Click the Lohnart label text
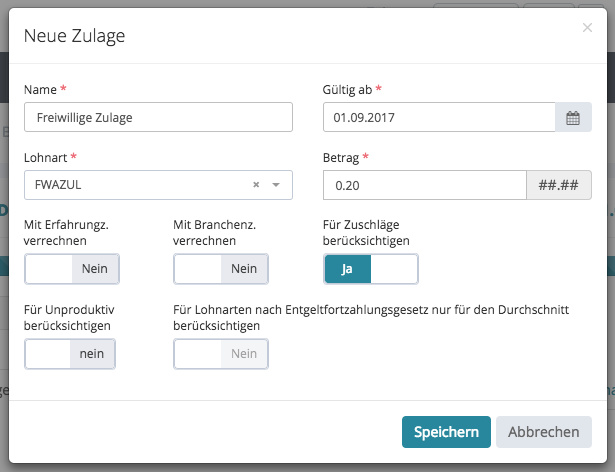The width and height of the screenshot is (615, 472). (x=46, y=158)
